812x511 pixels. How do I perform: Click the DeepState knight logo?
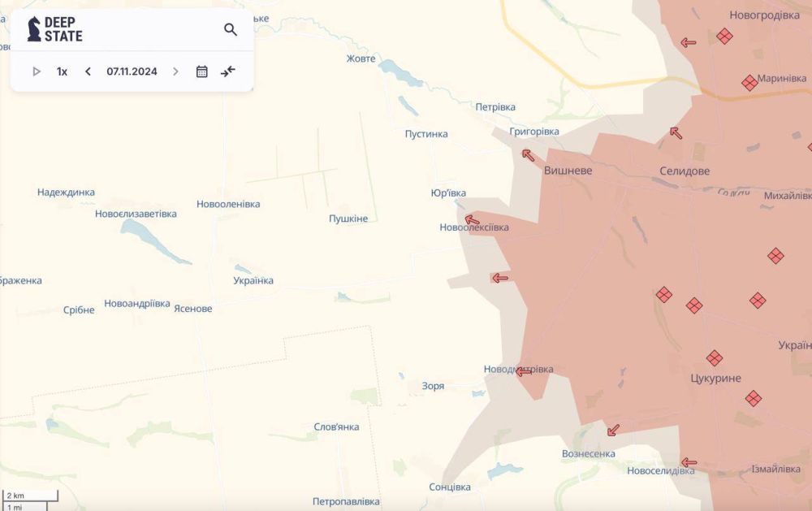34,29
